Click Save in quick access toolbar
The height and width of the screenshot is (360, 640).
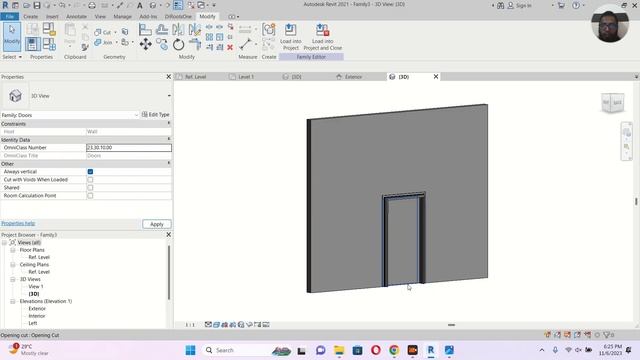coord(37,5)
